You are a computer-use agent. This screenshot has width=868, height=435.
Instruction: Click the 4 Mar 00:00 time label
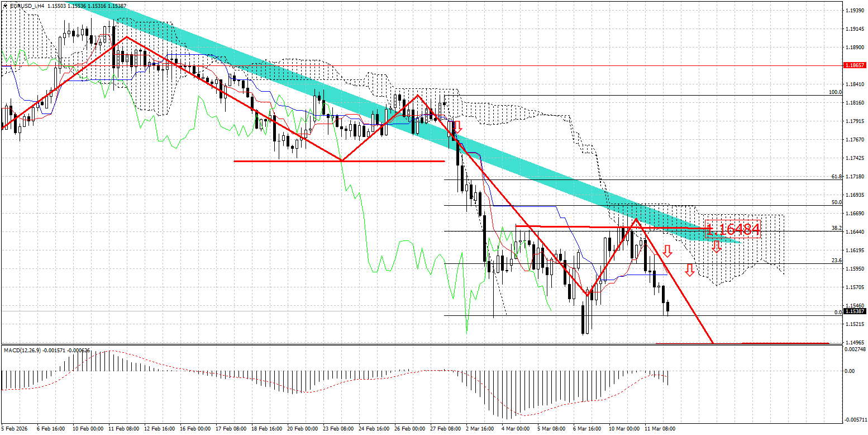516,429
